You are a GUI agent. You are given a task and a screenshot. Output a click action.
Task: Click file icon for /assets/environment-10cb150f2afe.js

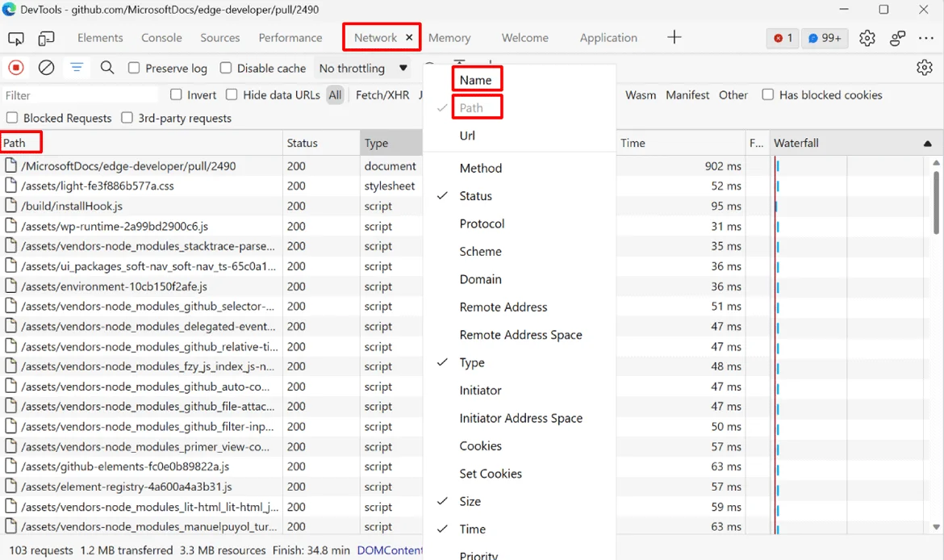[x=10, y=286]
